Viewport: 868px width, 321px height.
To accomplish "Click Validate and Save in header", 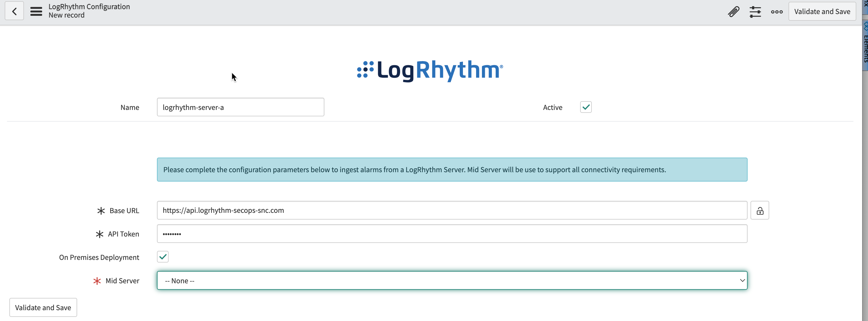I will coord(822,11).
